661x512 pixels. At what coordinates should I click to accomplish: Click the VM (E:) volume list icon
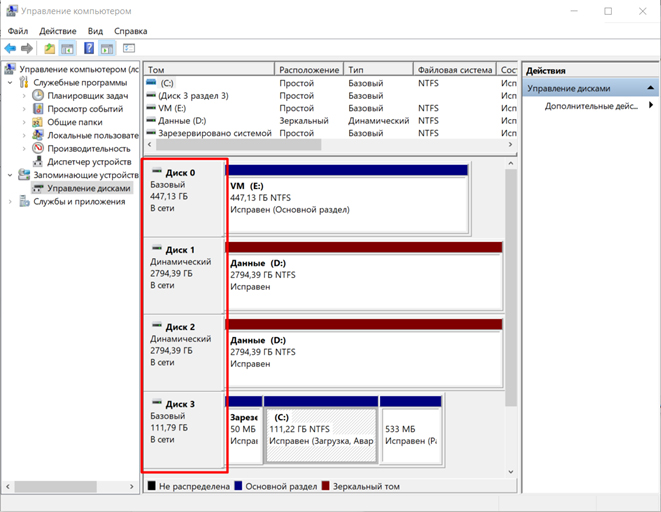pyautogui.click(x=151, y=107)
